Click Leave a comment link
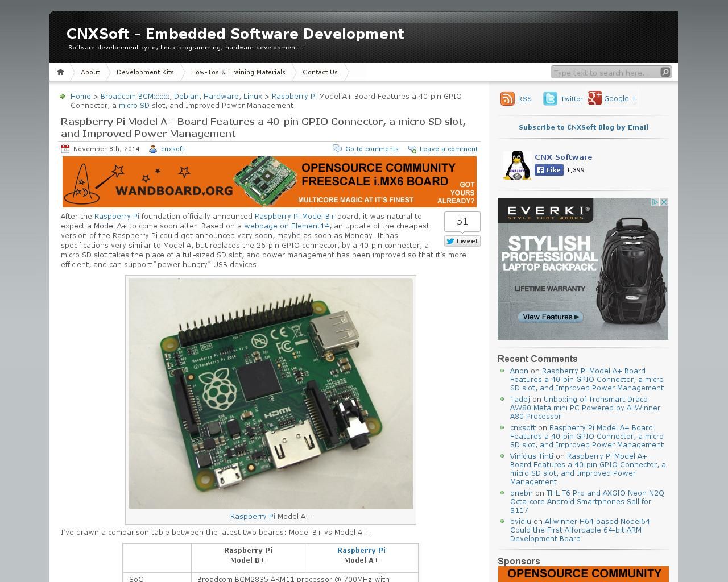728x582 pixels. pyautogui.click(x=449, y=149)
